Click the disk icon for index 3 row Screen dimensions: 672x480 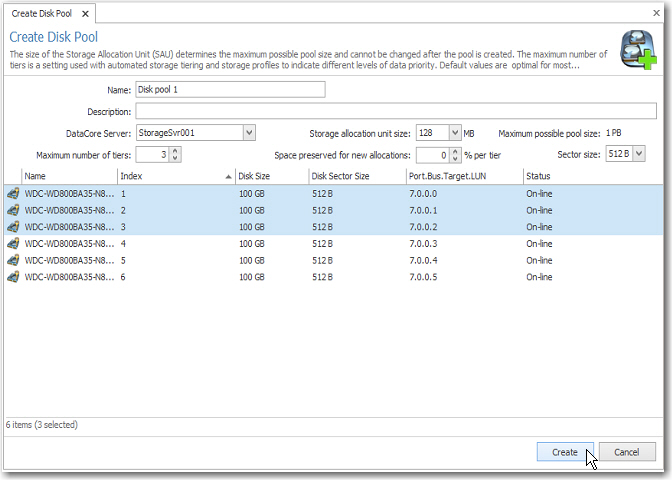[x=13, y=226]
